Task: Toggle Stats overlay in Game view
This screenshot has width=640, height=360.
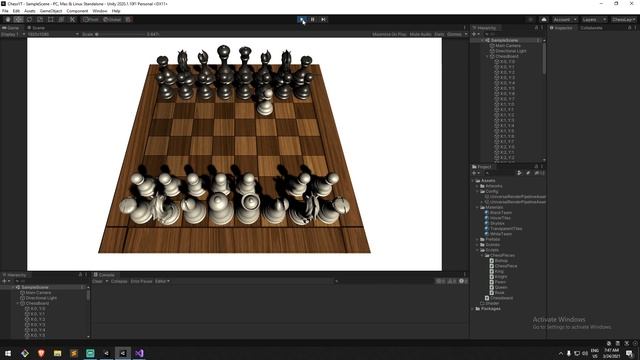Action: point(439,34)
